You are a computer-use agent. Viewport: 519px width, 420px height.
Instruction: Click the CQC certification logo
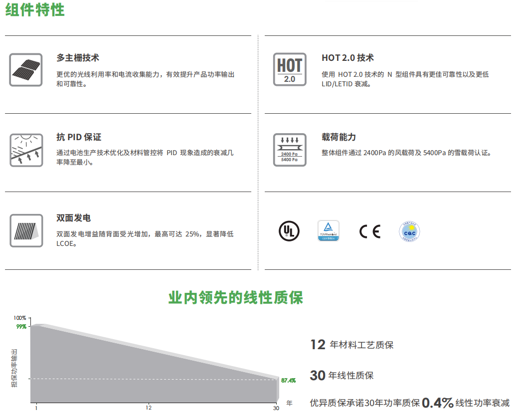click(x=409, y=231)
